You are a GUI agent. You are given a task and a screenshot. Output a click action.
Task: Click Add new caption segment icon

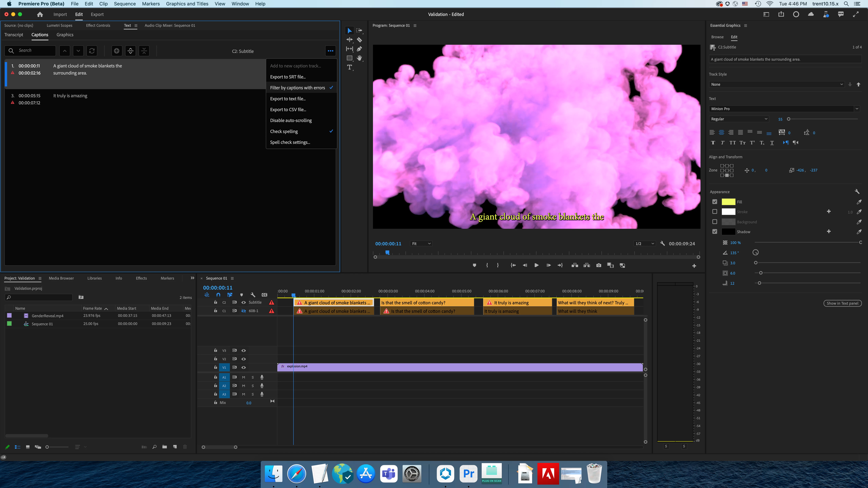[117, 51]
